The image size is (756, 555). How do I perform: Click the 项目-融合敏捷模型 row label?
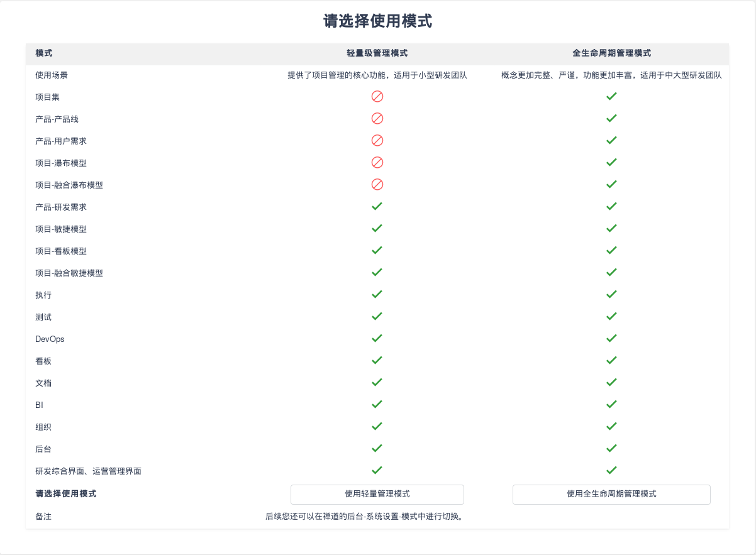coord(69,273)
